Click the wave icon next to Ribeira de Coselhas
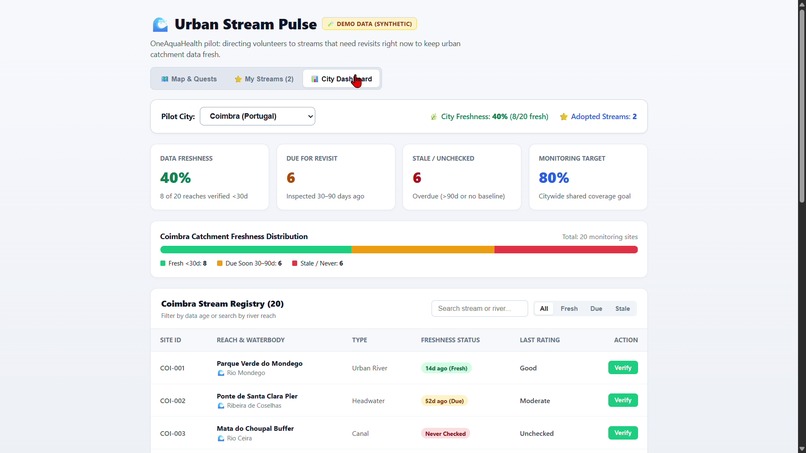This screenshot has width=806, height=453. pos(221,406)
